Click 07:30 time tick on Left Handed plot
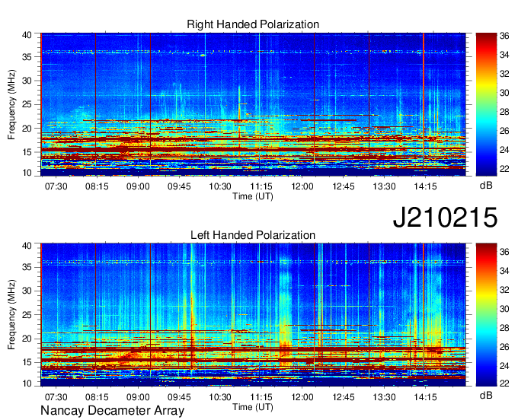Viewport: 518px width, 420px height. coord(56,397)
